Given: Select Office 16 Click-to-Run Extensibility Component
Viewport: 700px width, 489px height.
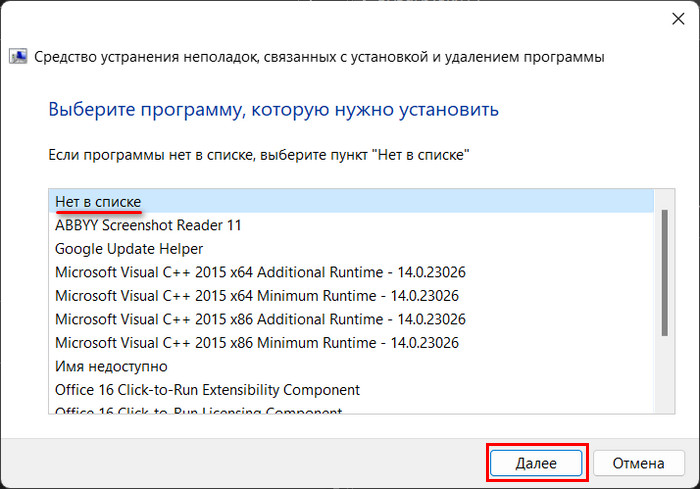Looking at the screenshot, I should 351,390.
